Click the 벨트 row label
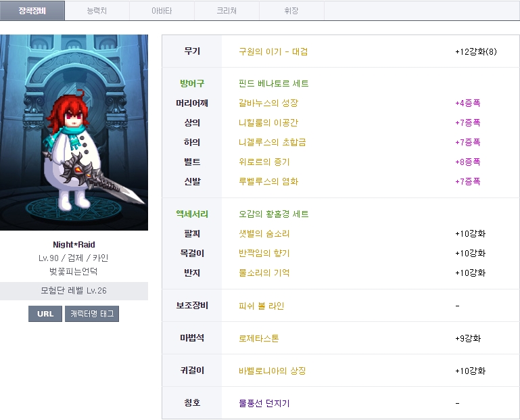The width and height of the screenshot is (520, 420). pyautogui.click(x=192, y=162)
